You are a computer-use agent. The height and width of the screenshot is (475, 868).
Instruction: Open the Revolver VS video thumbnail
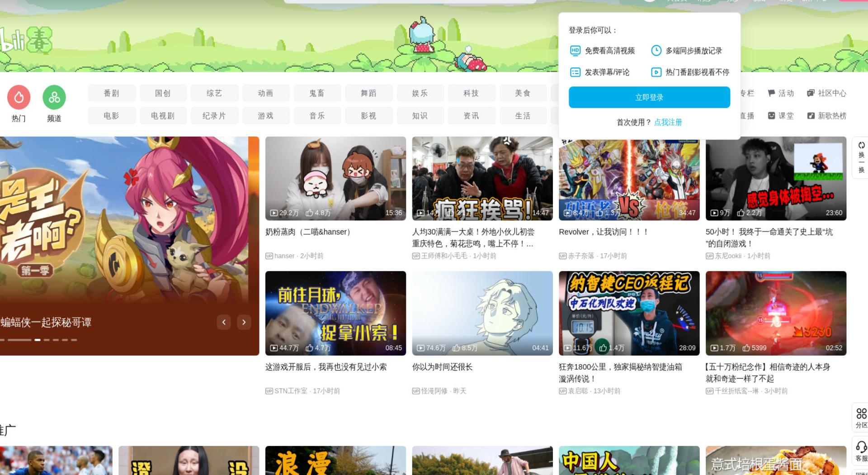(629, 180)
